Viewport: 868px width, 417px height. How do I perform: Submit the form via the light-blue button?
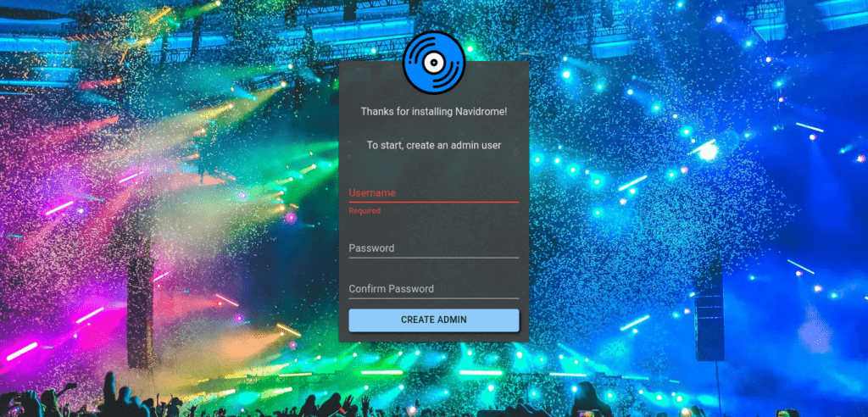click(x=433, y=320)
